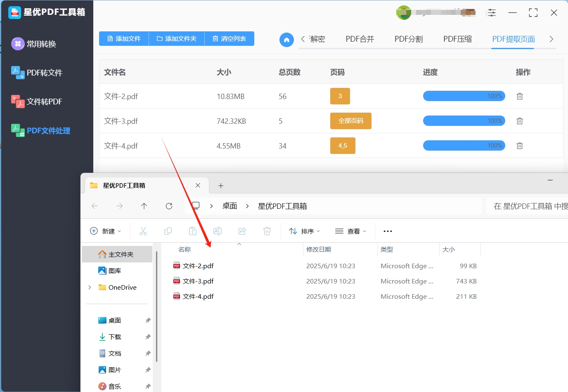568x392 pixels.
Task: Sort by the 名称 column header
Action: (185, 249)
